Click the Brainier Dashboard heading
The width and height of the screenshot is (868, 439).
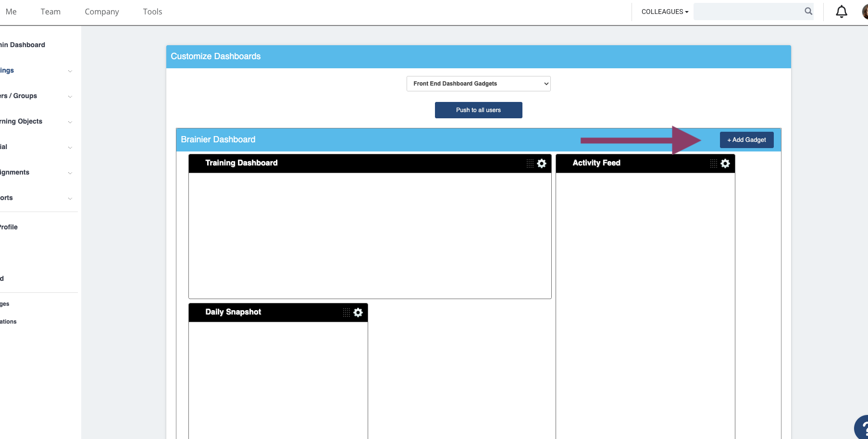(x=218, y=139)
